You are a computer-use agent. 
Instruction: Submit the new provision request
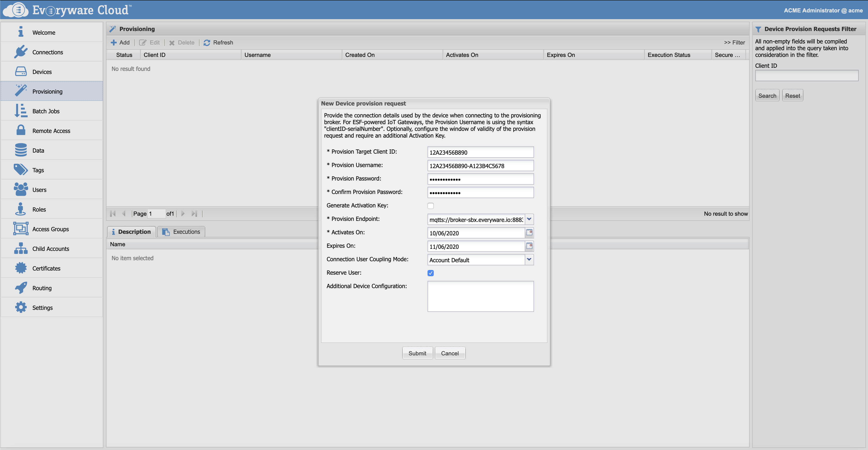click(x=417, y=353)
